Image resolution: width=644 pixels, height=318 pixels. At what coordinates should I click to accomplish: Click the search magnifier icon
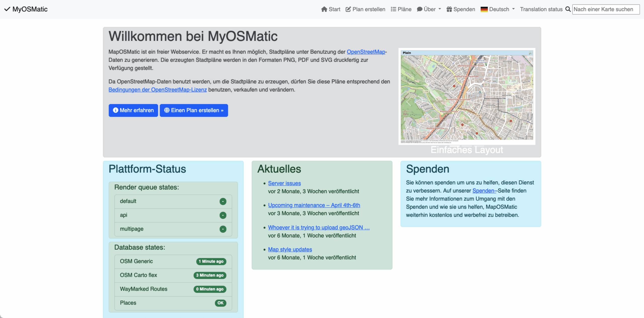tap(568, 9)
